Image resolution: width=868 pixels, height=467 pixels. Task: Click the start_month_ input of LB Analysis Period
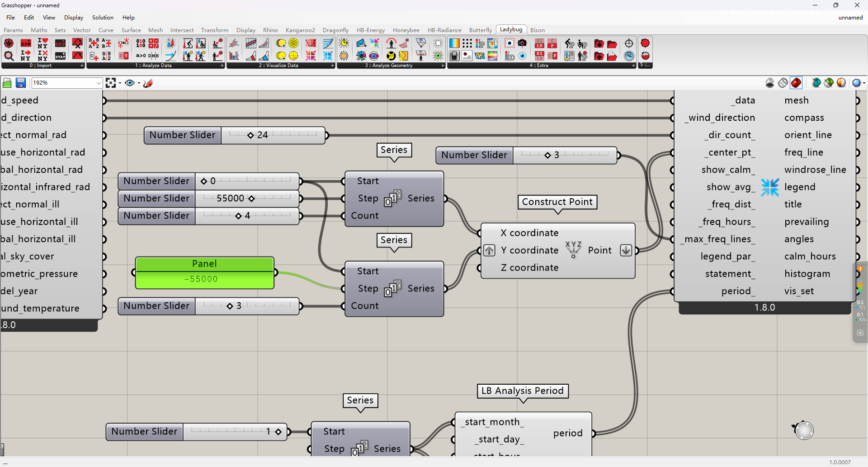(492, 422)
